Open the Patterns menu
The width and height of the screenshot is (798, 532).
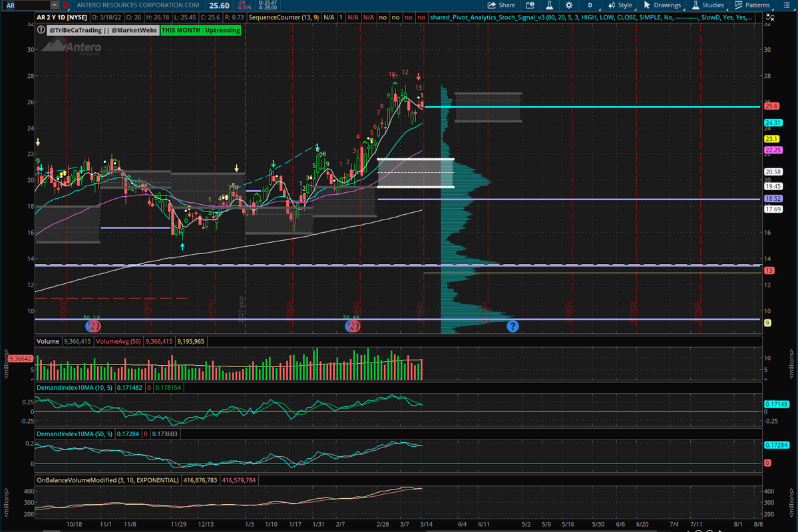(752, 5)
